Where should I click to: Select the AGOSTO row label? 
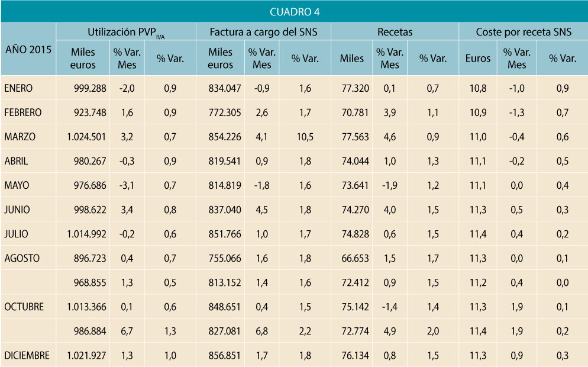pyautogui.click(x=22, y=258)
